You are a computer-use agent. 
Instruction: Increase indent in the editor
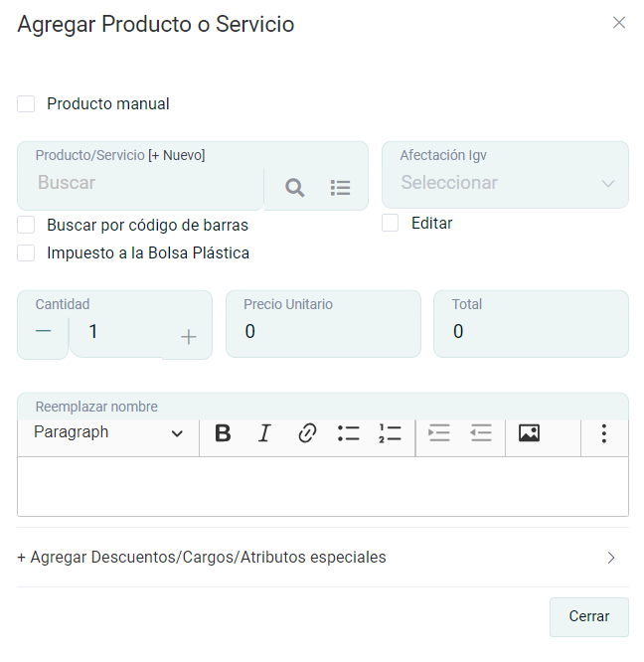[438, 433]
